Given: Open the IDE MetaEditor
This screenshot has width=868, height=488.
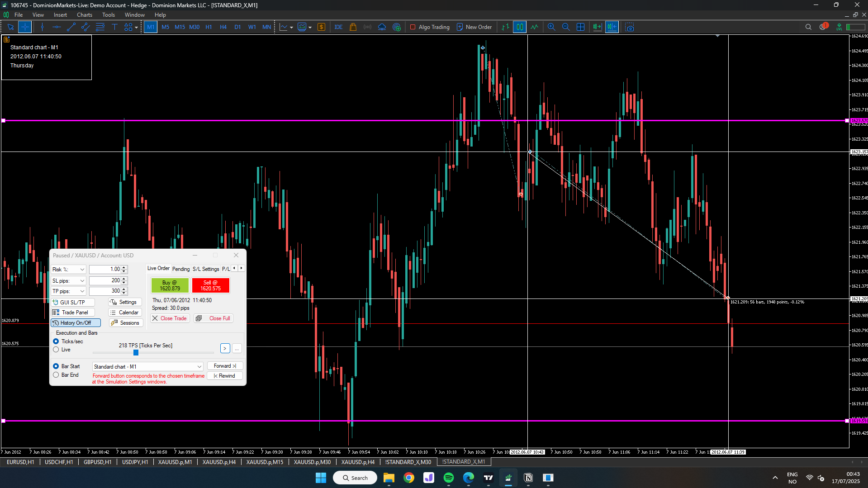Looking at the screenshot, I should (x=338, y=27).
